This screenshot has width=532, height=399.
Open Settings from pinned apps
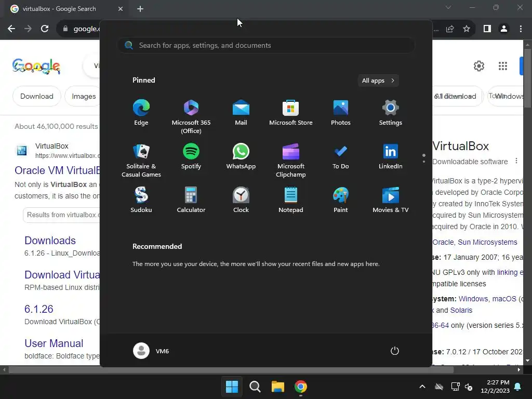coord(391,113)
